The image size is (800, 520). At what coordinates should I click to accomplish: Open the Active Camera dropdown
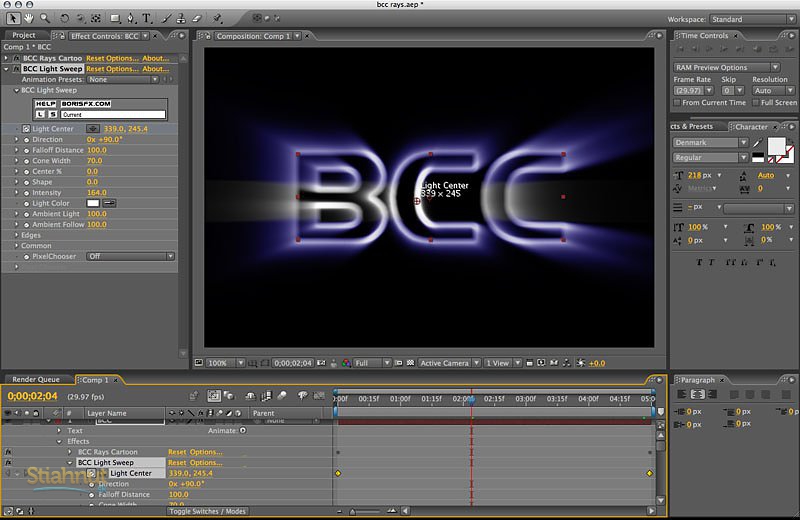tap(449, 363)
